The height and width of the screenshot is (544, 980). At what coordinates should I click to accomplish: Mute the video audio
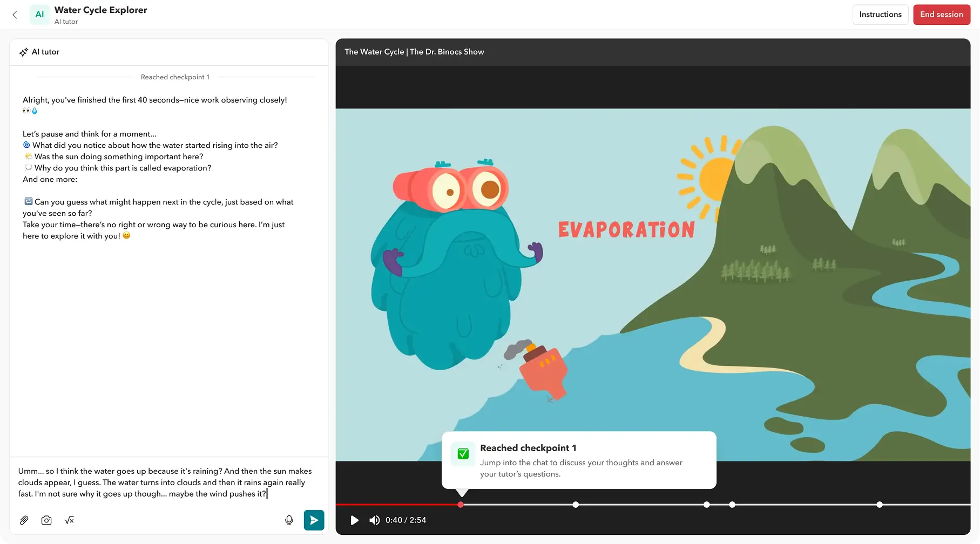tap(374, 520)
